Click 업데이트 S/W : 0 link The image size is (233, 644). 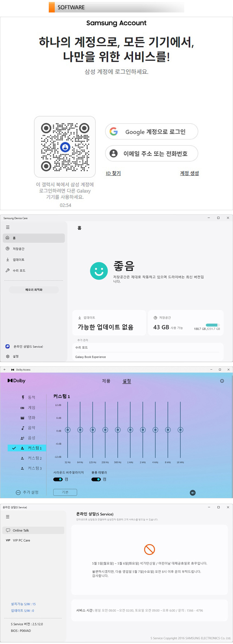[22, 611]
